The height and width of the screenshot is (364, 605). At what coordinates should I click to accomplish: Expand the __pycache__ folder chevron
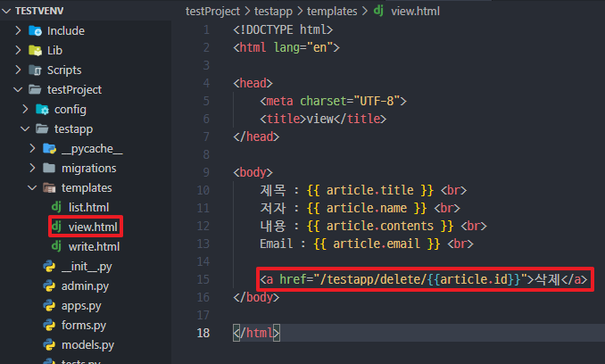click(x=32, y=148)
